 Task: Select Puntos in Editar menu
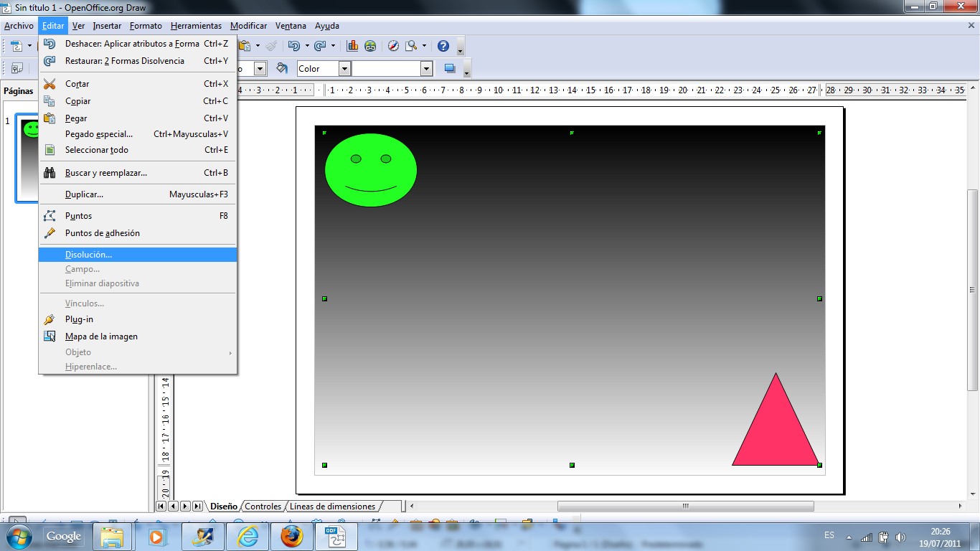point(138,216)
